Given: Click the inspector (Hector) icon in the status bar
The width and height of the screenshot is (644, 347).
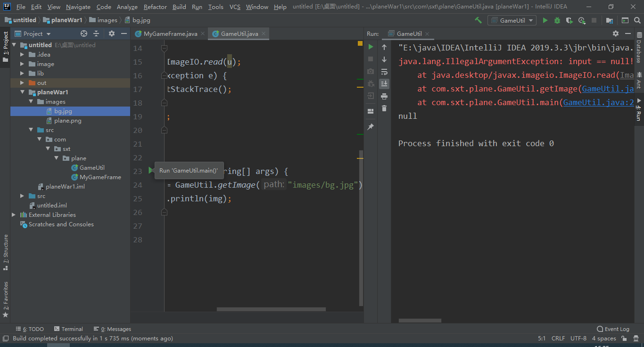Looking at the screenshot, I should pyautogui.click(x=637, y=338).
